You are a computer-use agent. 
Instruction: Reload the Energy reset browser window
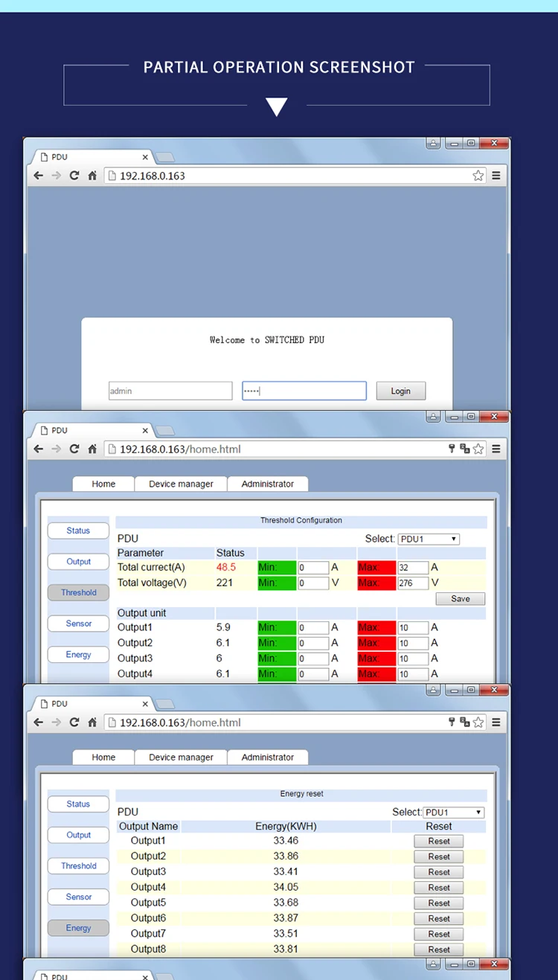pos(74,723)
